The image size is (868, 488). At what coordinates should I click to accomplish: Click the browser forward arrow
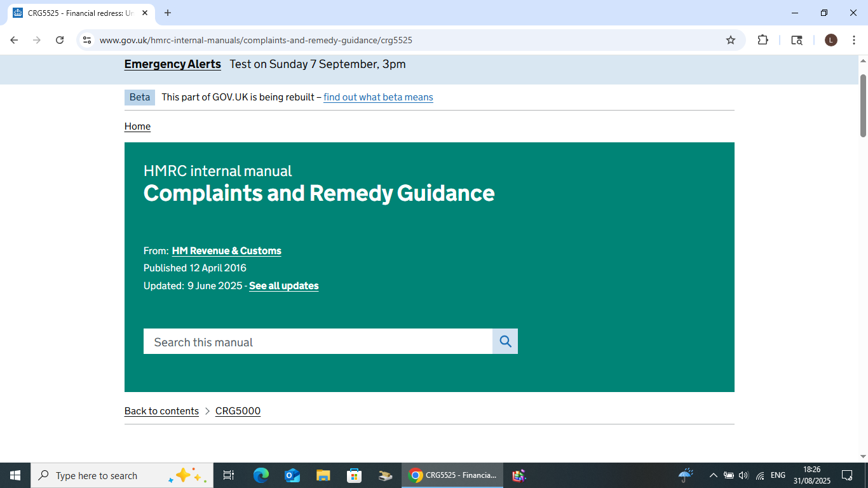(x=37, y=40)
